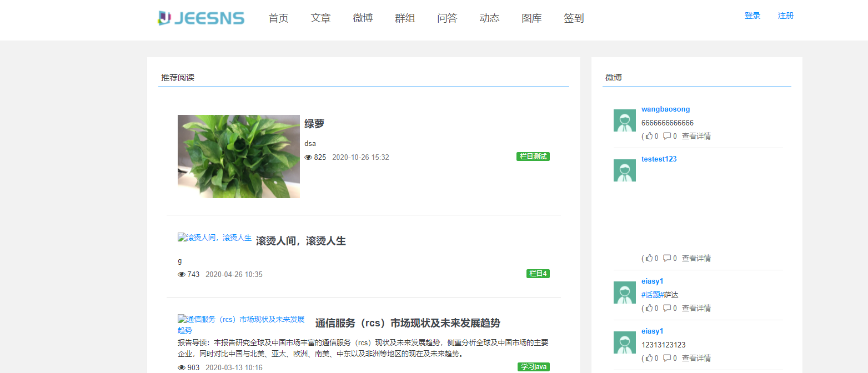Open the 绿萝 article title
The width and height of the screenshot is (868, 373).
314,124
